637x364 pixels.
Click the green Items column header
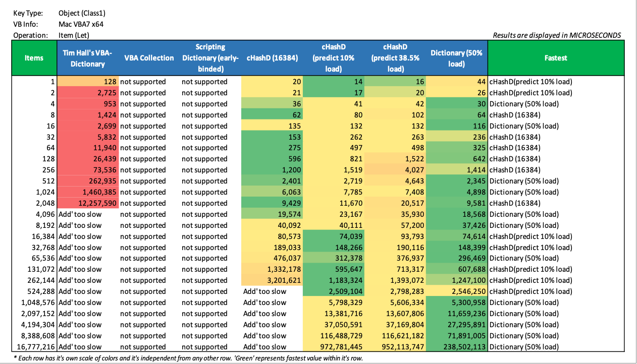34,58
